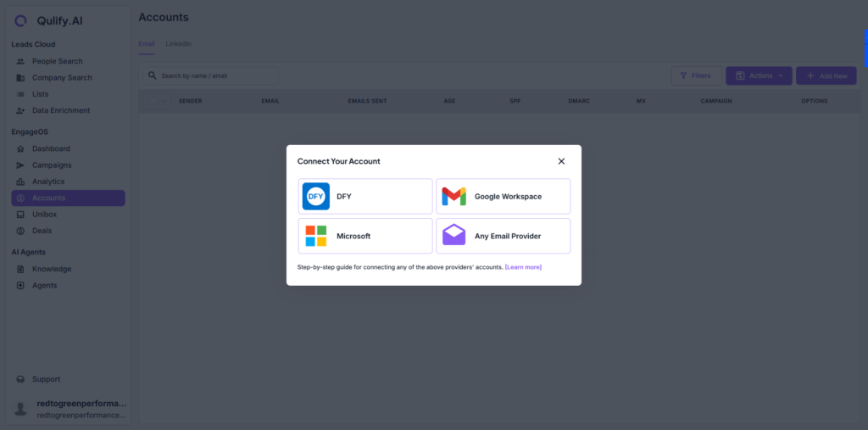
Task: Click the Campaigns paper-plane icon
Action: (x=20, y=165)
